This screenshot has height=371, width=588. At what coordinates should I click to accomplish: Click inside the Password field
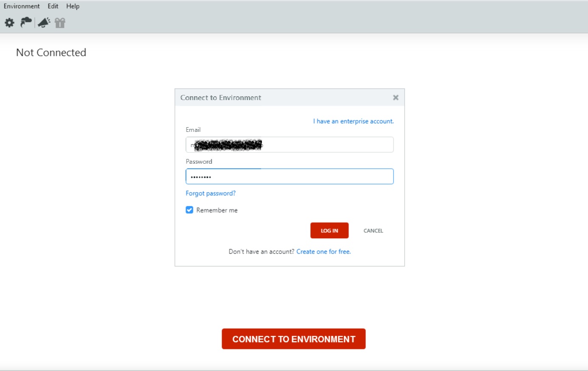[x=290, y=177]
